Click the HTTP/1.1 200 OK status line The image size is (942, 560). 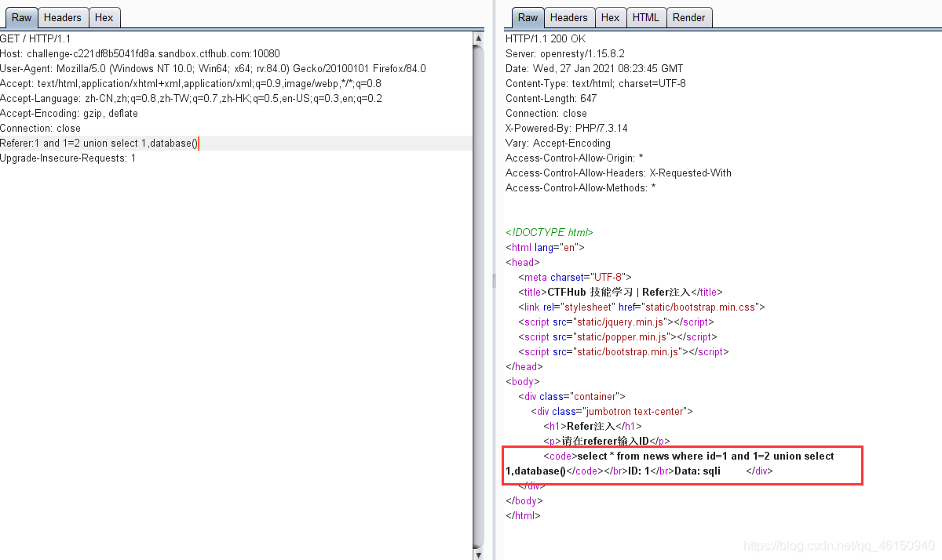(x=546, y=38)
